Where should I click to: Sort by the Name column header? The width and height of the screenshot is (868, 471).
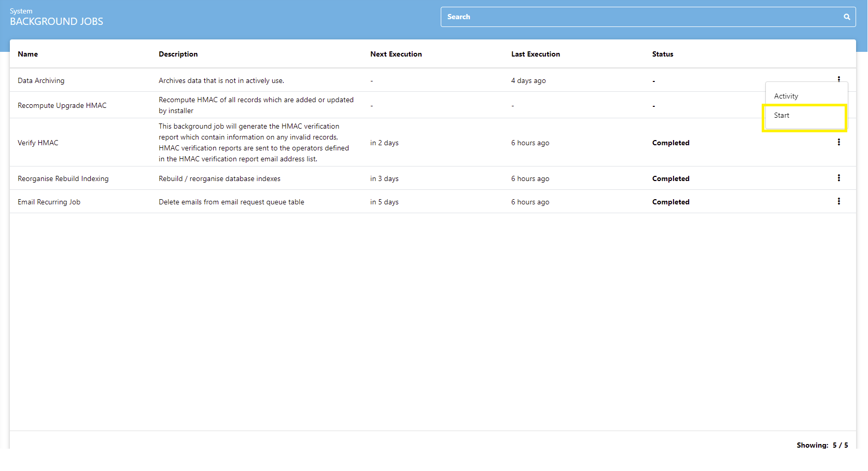[x=28, y=54]
